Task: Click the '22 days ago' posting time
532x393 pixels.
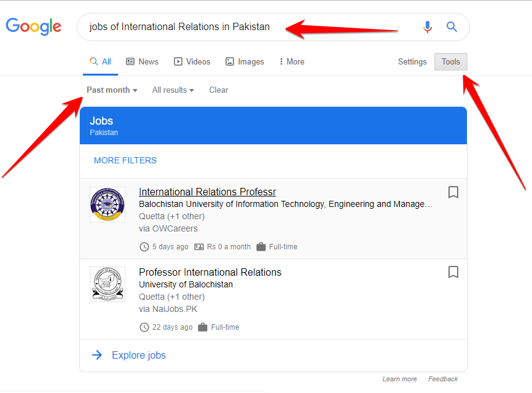Action: (173, 327)
